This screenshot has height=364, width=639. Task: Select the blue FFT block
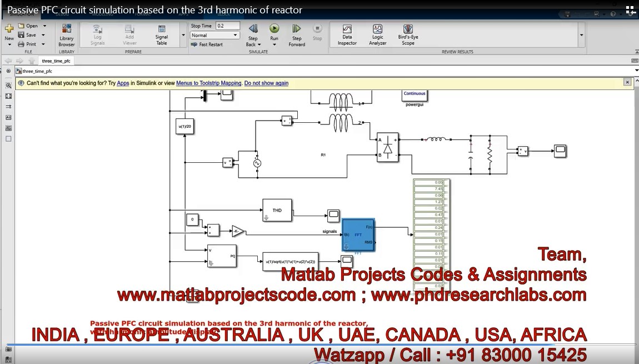(358, 235)
